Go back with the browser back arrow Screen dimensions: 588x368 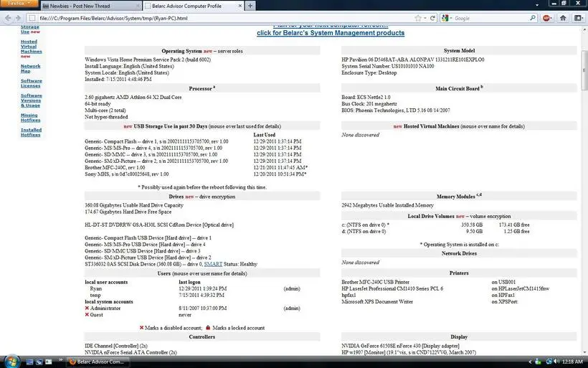coord(8,18)
